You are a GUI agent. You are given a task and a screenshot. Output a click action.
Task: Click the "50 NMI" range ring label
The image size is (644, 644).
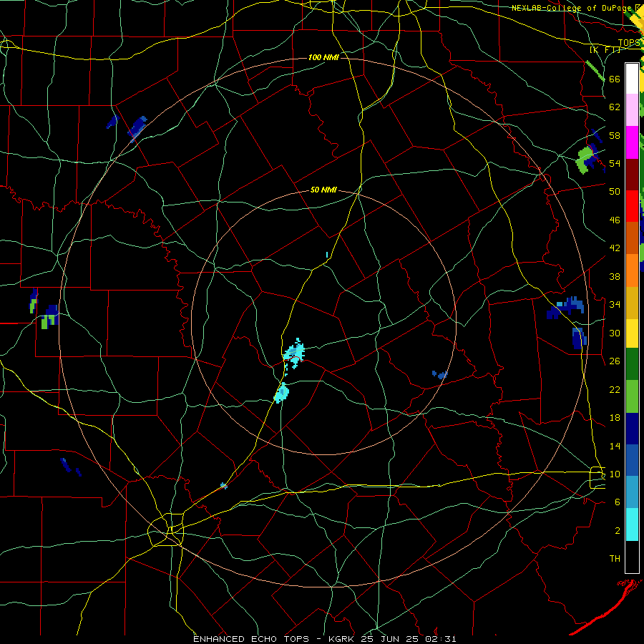[x=323, y=190]
